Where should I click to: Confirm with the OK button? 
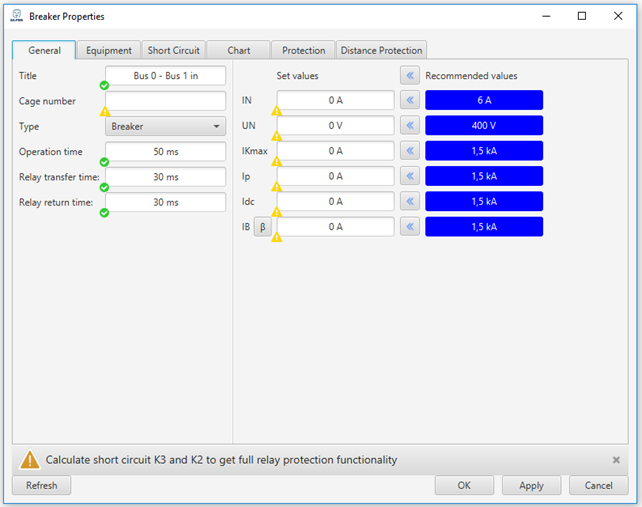point(464,485)
